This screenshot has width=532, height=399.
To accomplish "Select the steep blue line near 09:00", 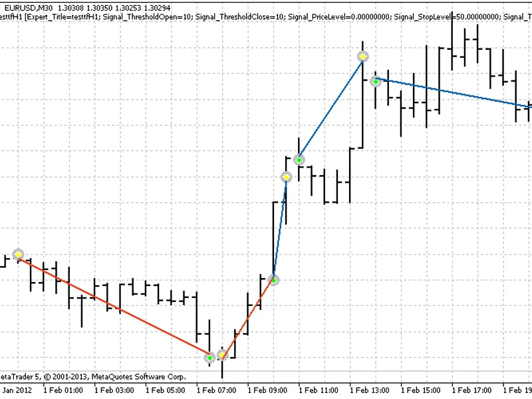I will pyautogui.click(x=280, y=229).
